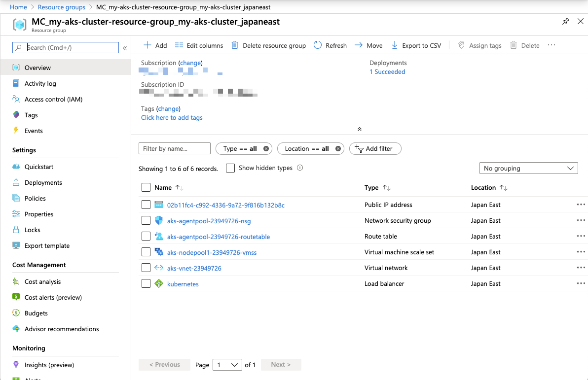The width and height of the screenshot is (588, 380).
Task: Click Edit columns in toolbar
Action: click(199, 45)
